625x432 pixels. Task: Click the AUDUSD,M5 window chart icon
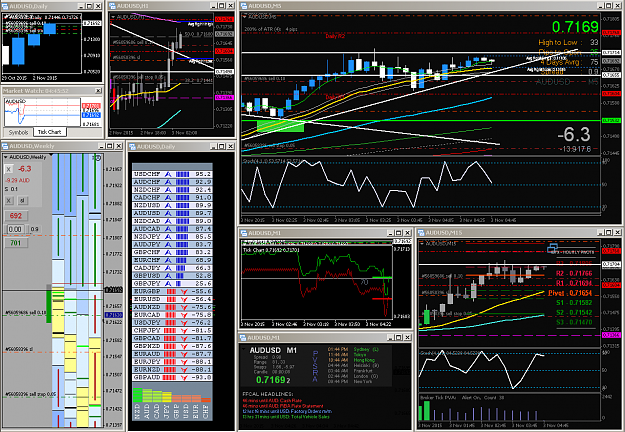tap(243, 6)
